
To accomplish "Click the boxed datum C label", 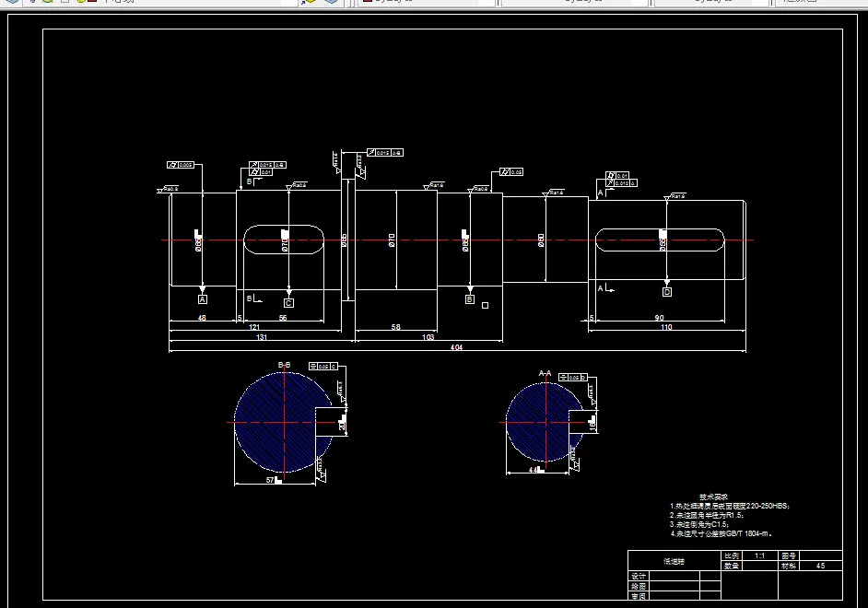I will coord(288,302).
